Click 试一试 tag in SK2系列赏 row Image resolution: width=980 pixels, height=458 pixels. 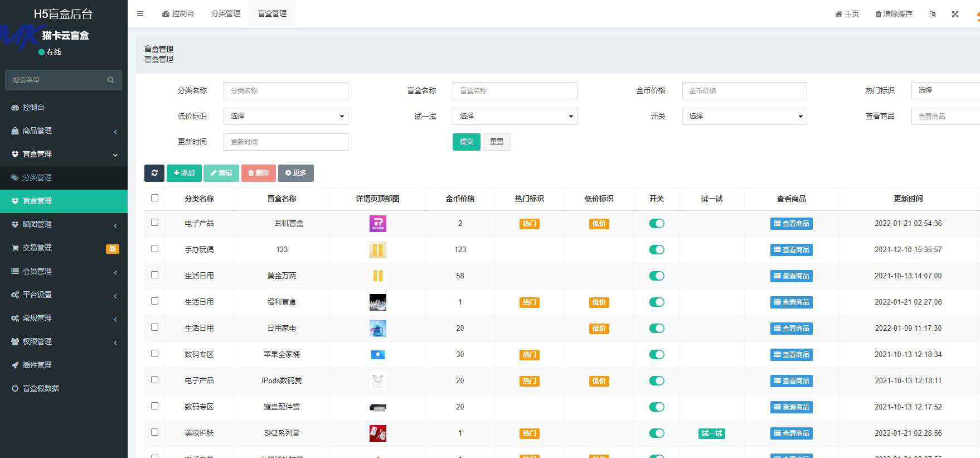tap(712, 433)
